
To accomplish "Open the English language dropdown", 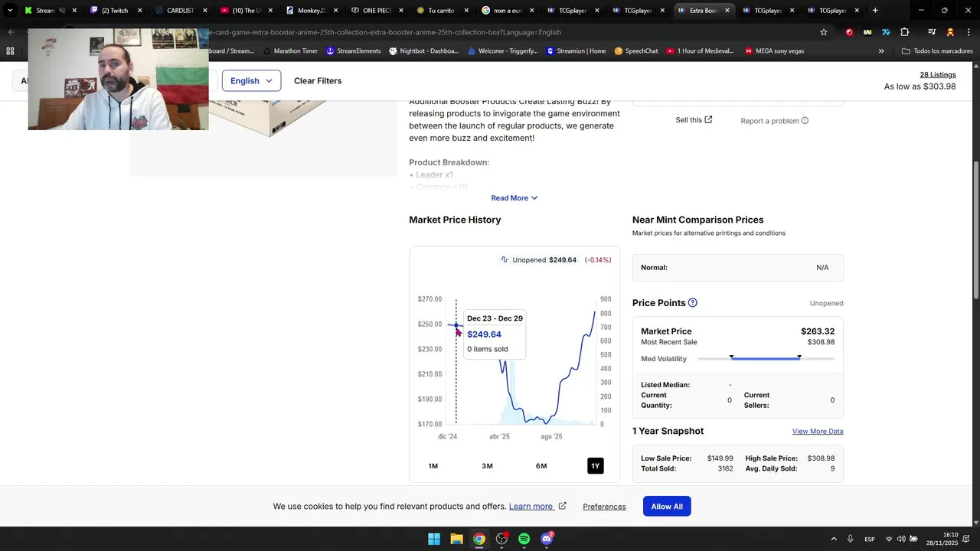I will (251, 80).
